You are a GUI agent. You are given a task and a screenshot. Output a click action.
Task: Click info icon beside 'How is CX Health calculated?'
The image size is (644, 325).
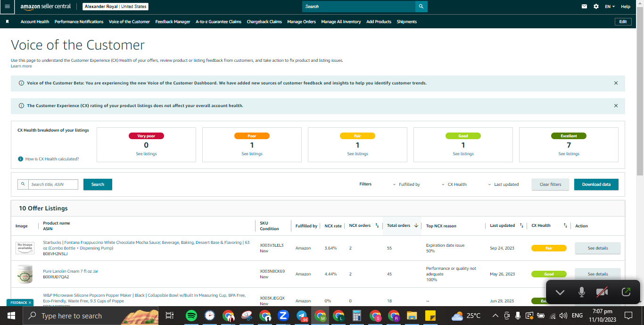pos(20,159)
